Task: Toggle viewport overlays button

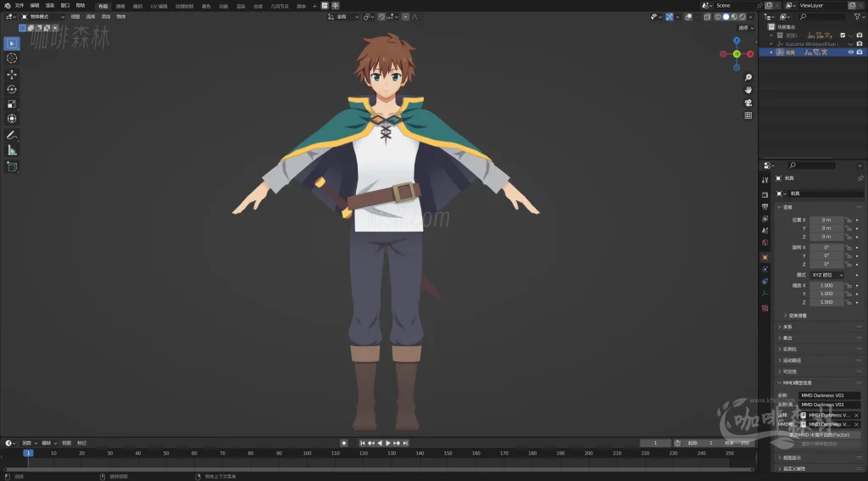Action: coord(688,17)
